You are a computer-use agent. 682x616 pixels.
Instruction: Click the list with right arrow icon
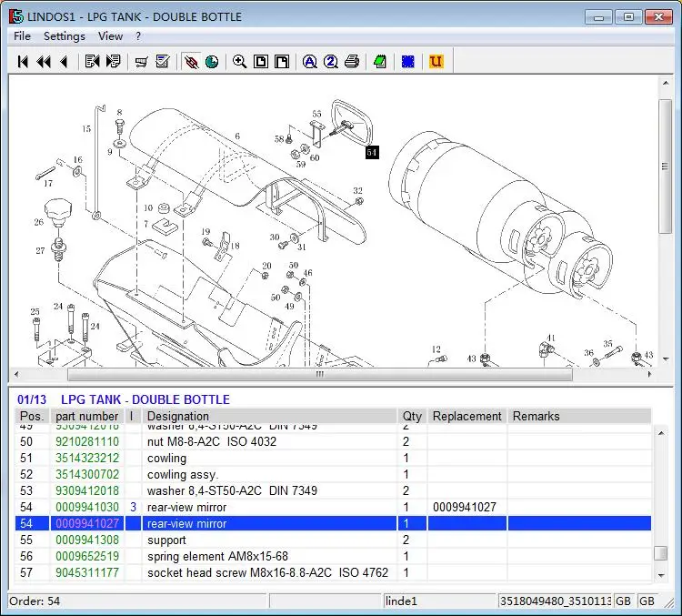[x=113, y=61]
